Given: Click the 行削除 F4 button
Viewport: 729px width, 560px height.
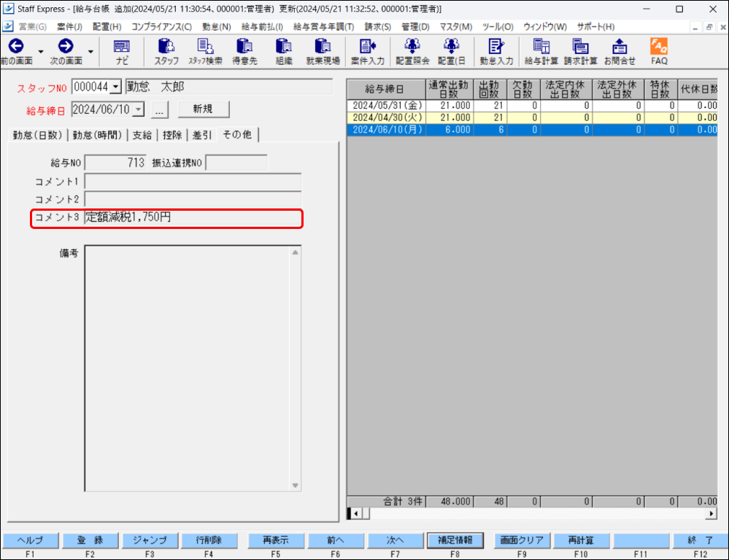Looking at the screenshot, I should click(209, 540).
